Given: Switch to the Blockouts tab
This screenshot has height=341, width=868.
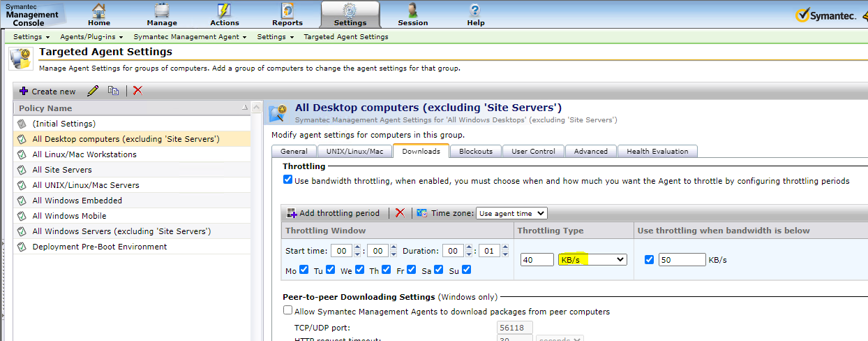Looking at the screenshot, I should coord(476,151).
